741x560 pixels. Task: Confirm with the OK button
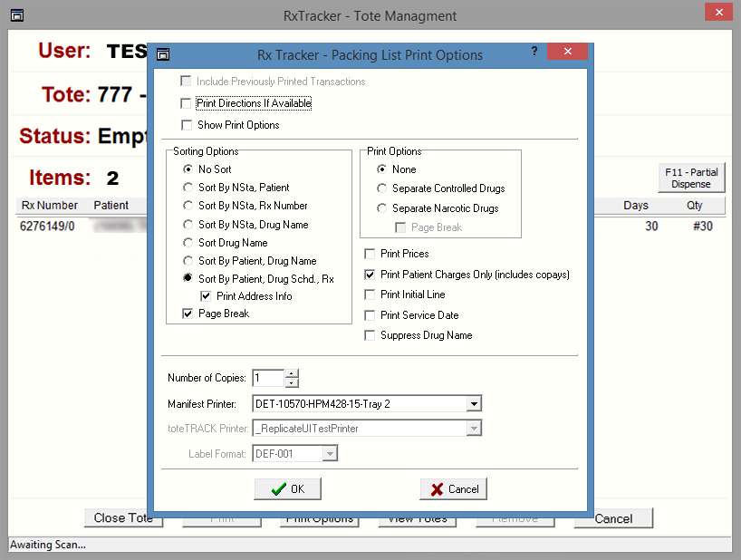point(288,489)
